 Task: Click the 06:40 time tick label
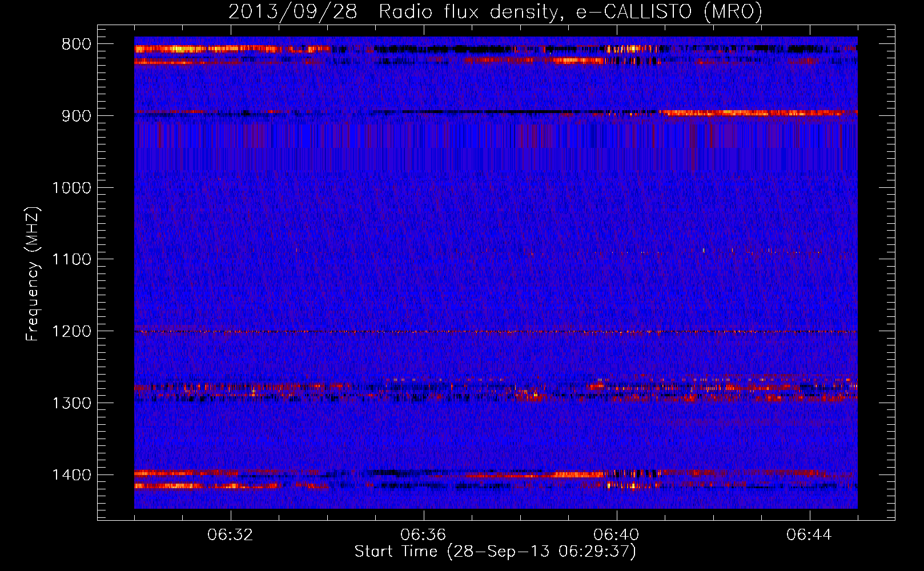coord(616,535)
